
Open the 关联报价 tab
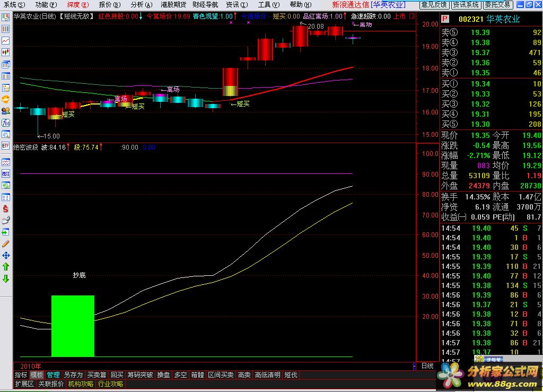click(51, 384)
